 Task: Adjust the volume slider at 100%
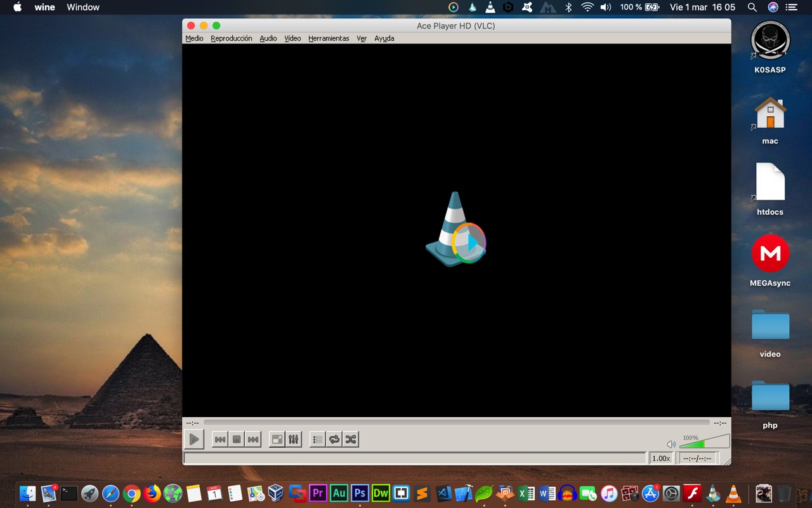pyautogui.click(x=704, y=443)
